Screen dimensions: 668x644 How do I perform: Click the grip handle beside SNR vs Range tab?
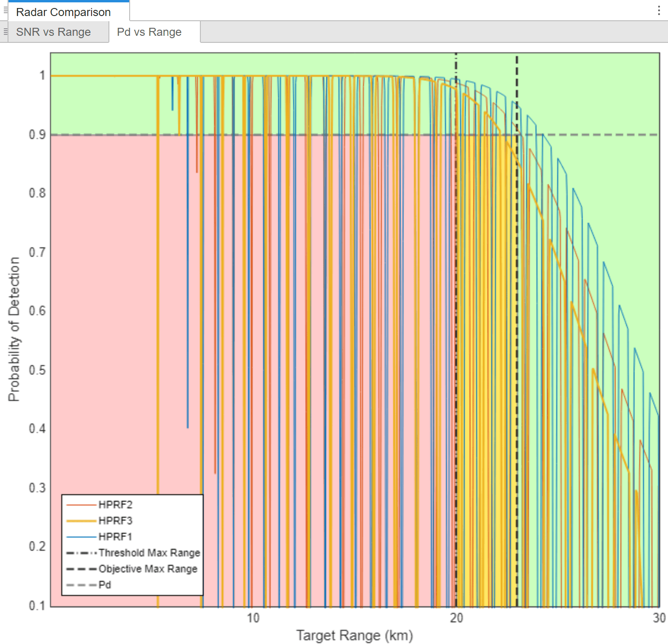5,32
